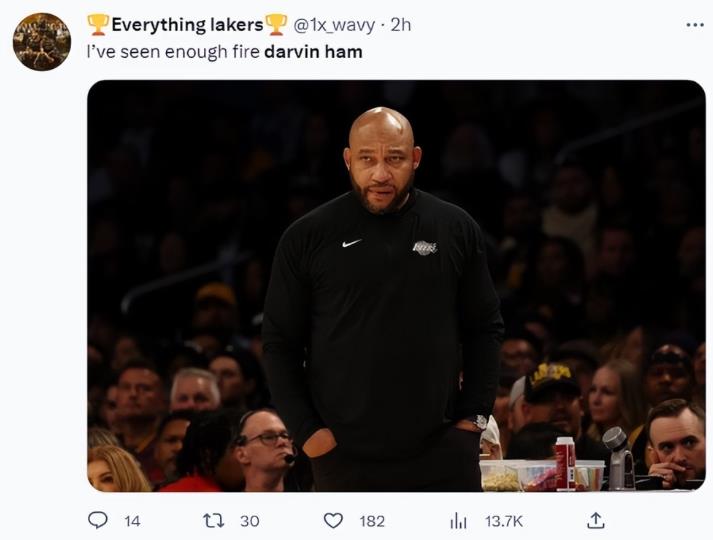Click the reply count 14

[x=132, y=521]
